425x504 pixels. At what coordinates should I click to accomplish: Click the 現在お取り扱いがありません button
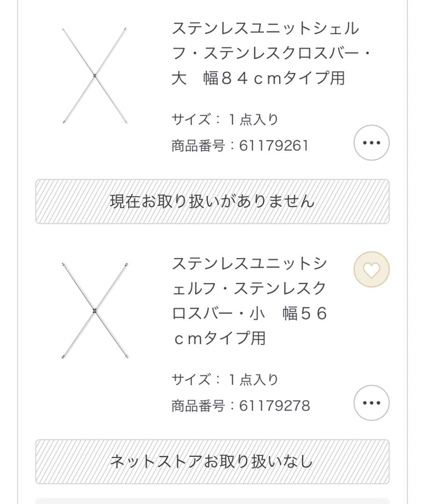tap(212, 202)
